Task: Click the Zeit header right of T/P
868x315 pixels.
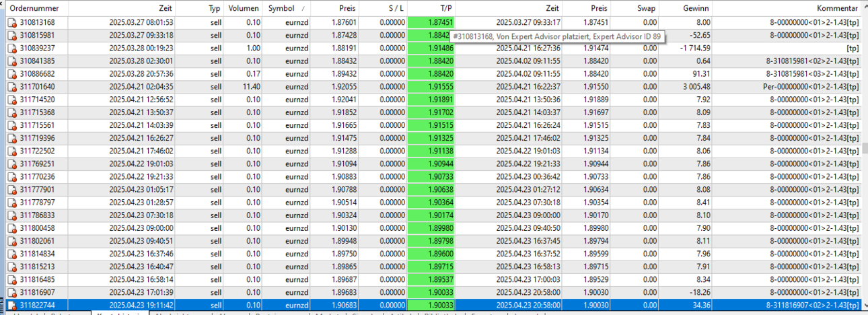Action: point(509,9)
